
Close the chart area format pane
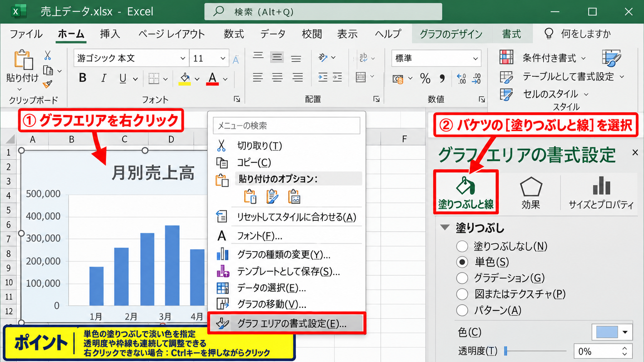point(635,153)
